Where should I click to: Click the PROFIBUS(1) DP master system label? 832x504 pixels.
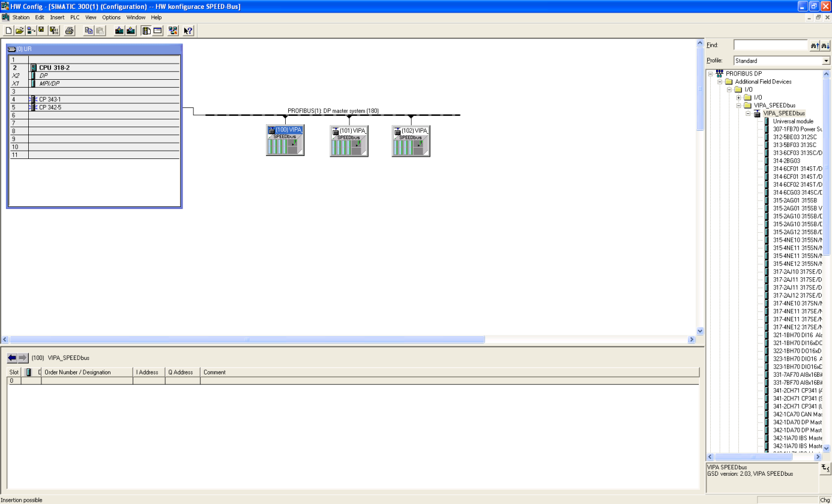[333, 111]
